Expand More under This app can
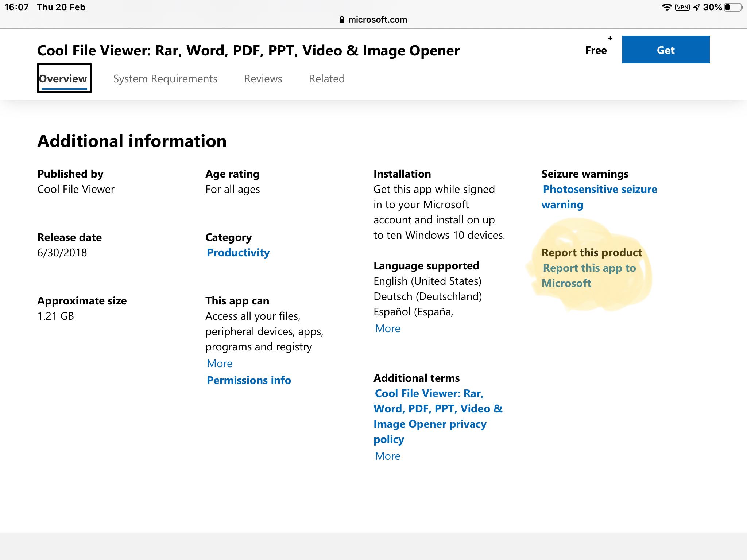The image size is (747, 560). (x=220, y=363)
